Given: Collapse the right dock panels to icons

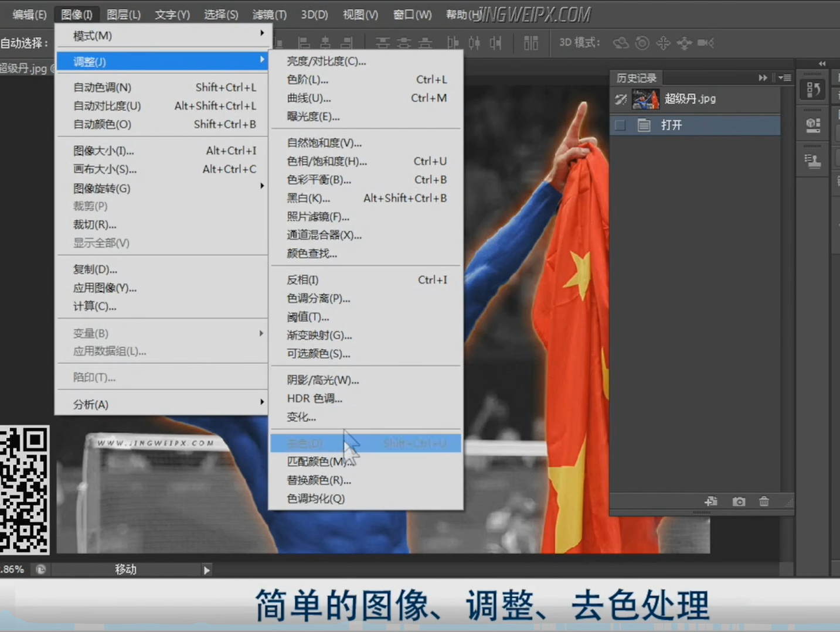Looking at the screenshot, I should click(822, 63).
